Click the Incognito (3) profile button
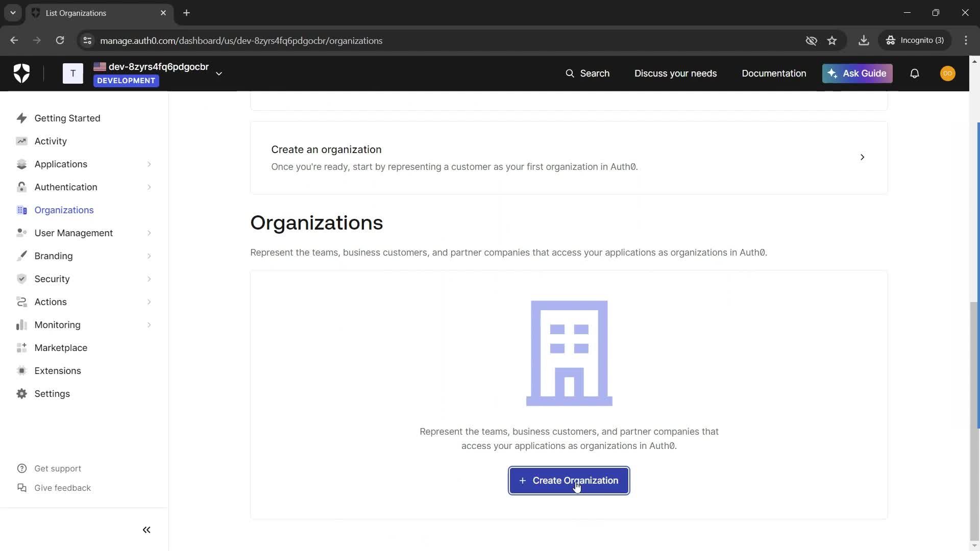This screenshot has height=551, width=980. (x=915, y=40)
